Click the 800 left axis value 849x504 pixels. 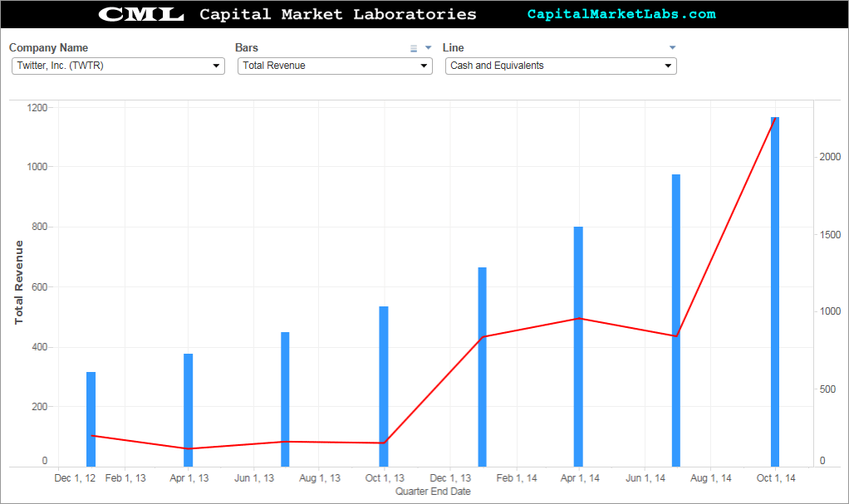(40, 227)
